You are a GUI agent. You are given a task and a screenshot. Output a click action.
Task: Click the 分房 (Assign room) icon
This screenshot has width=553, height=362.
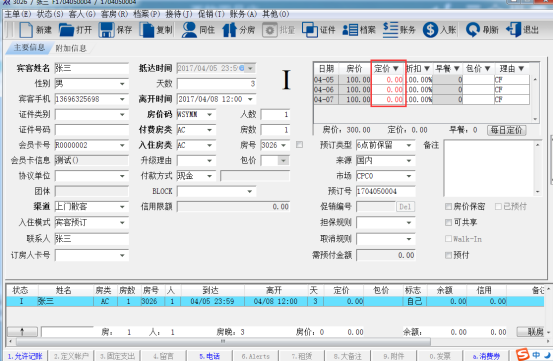coord(229,30)
